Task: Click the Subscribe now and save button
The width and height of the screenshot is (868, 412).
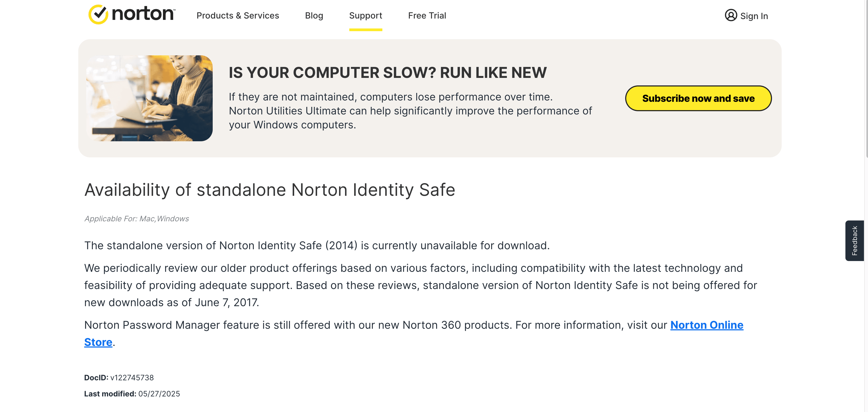Action: (x=698, y=98)
